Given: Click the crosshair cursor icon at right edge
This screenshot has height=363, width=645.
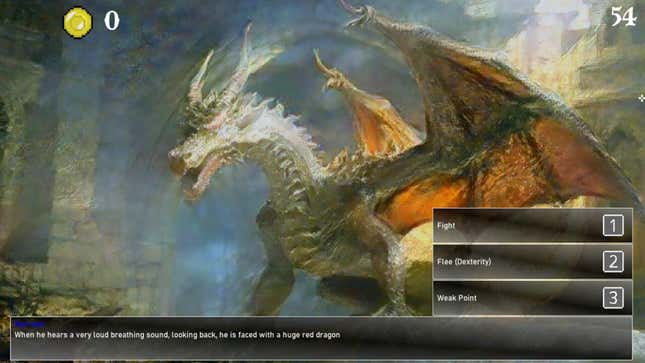Looking at the screenshot, I should [642, 98].
